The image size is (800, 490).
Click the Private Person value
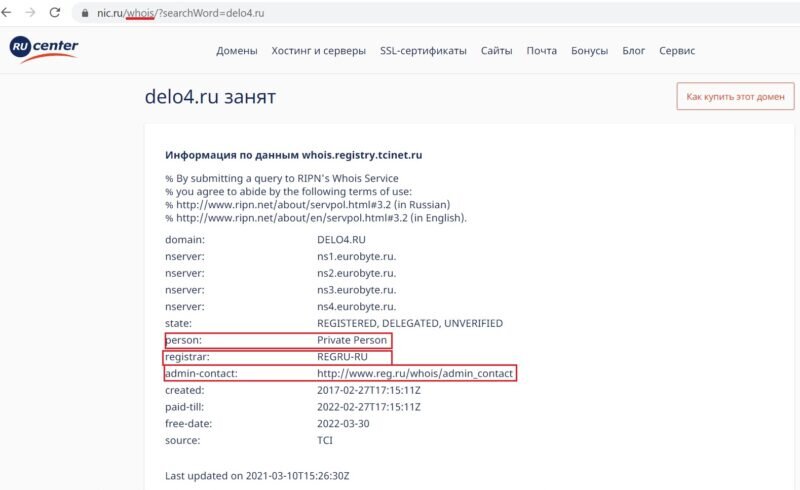coord(352,340)
